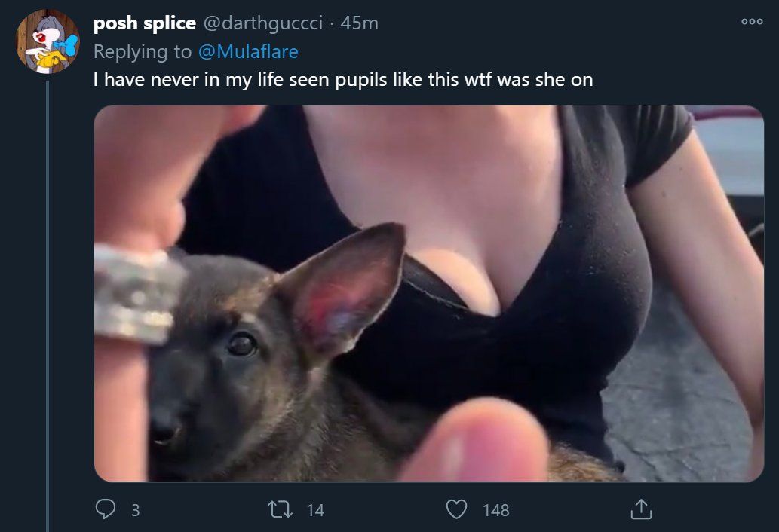Image resolution: width=779 pixels, height=532 pixels.
Task: Click the puppy's eye in the media
Action: pyautogui.click(x=242, y=344)
